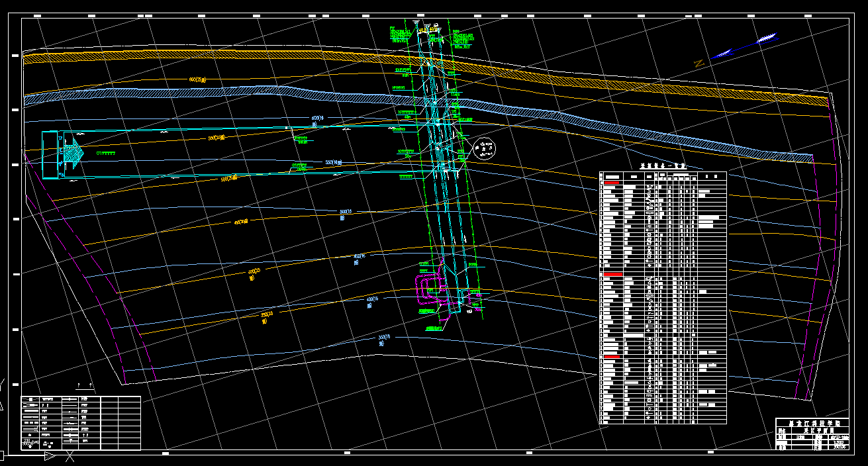This screenshot has width=868, height=466.
Task: Select the equipment table title heading
Action: pos(663,166)
